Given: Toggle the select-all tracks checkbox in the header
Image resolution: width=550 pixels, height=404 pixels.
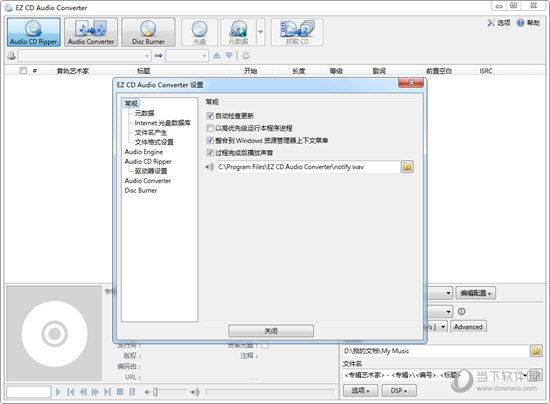Looking at the screenshot, I should (23, 70).
